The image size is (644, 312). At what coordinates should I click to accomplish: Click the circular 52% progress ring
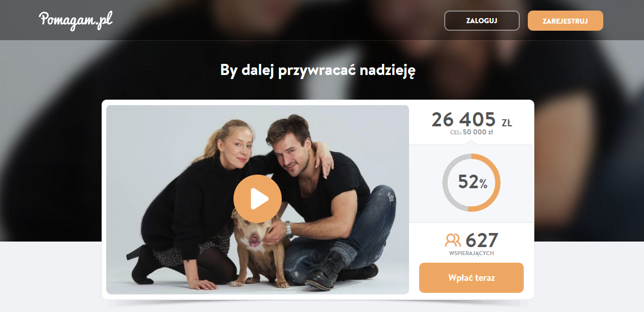point(471,183)
